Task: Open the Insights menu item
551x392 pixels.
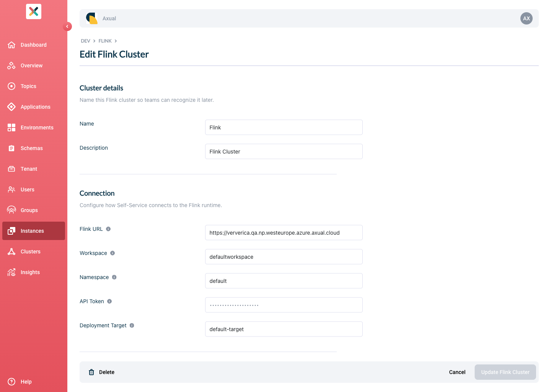Action: tap(34, 272)
